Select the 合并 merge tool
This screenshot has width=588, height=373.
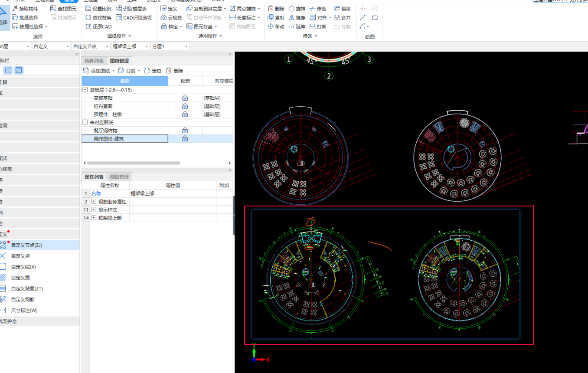(342, 18)
